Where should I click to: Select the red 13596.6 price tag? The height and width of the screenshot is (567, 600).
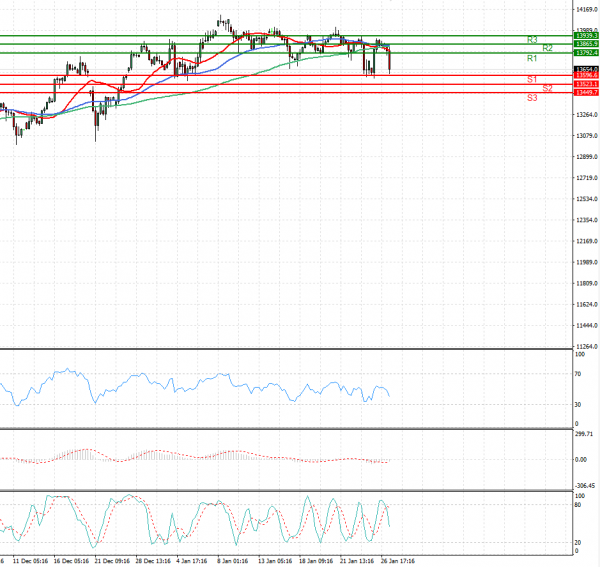click(586, 75)
